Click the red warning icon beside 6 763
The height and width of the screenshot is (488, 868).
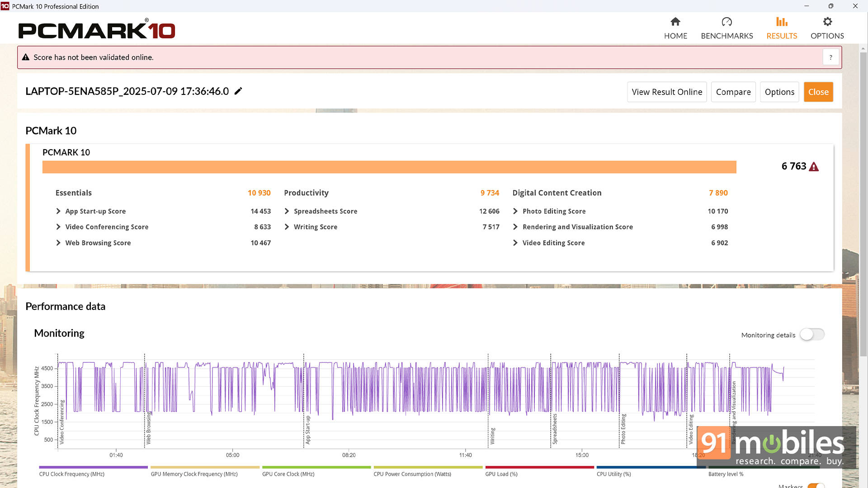point(814,167)
